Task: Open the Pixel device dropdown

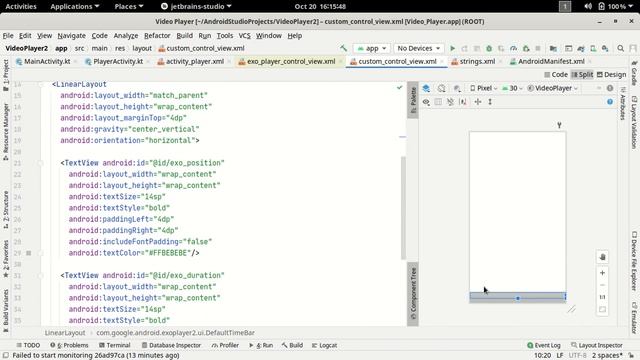Action: coord(483,88)
